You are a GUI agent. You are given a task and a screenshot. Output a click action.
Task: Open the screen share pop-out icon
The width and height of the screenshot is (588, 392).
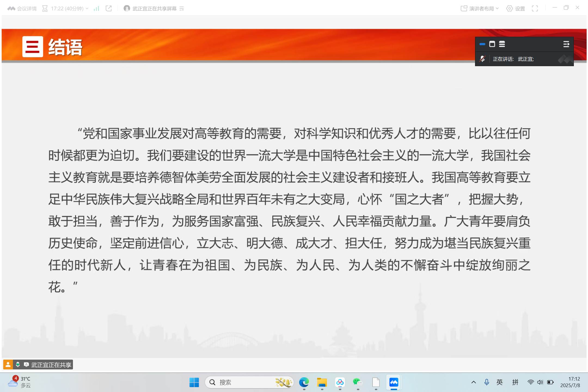pyautogui.click(x=109, y=8)
